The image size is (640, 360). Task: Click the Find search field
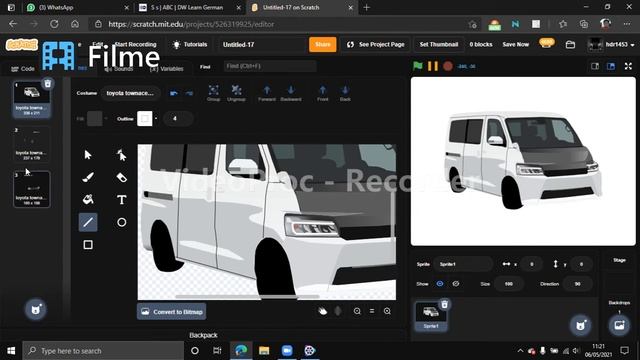pyautogui.click(x=270, y=66)
